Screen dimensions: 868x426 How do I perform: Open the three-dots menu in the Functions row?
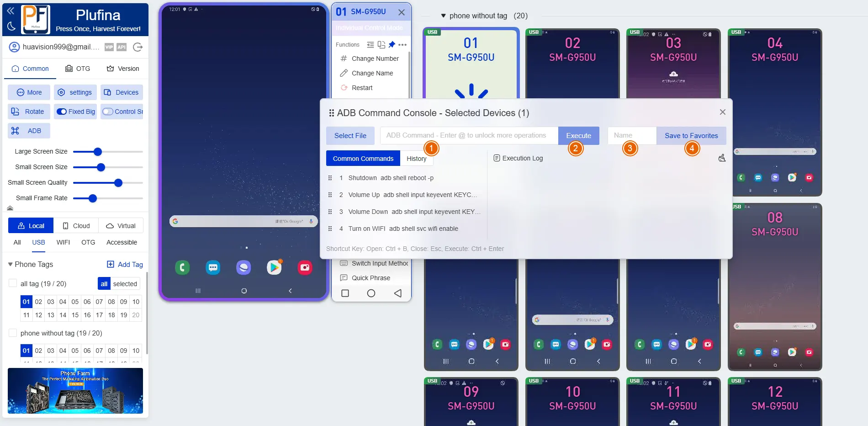click(x=402, y=44)
